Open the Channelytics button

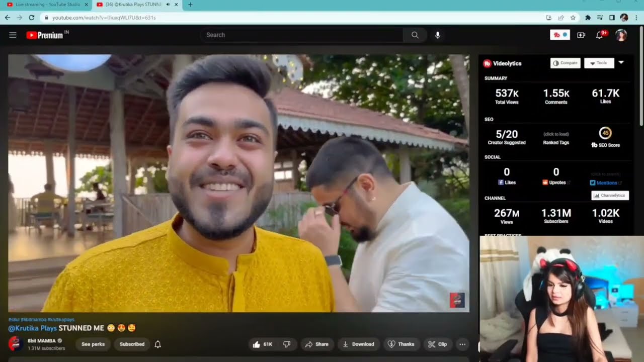(610, 196)
